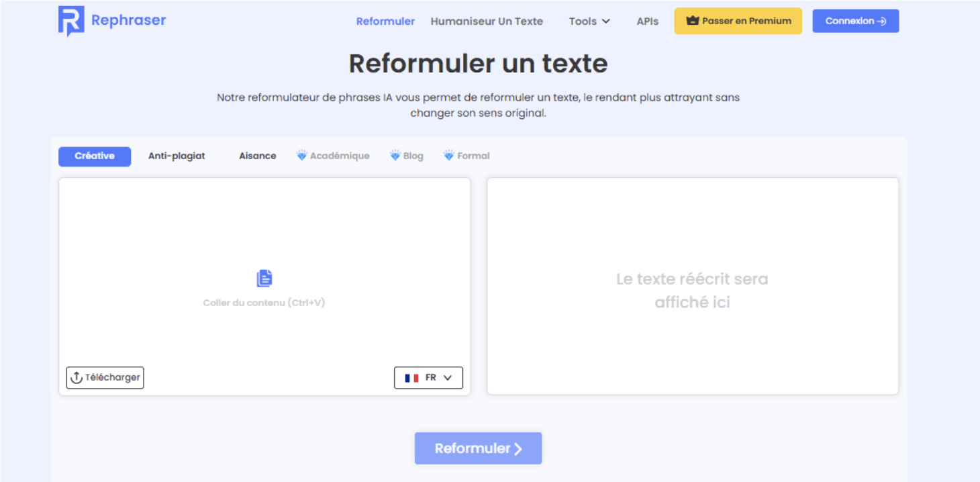
Task: Click the paste content document icon
Action: point(264,279)
